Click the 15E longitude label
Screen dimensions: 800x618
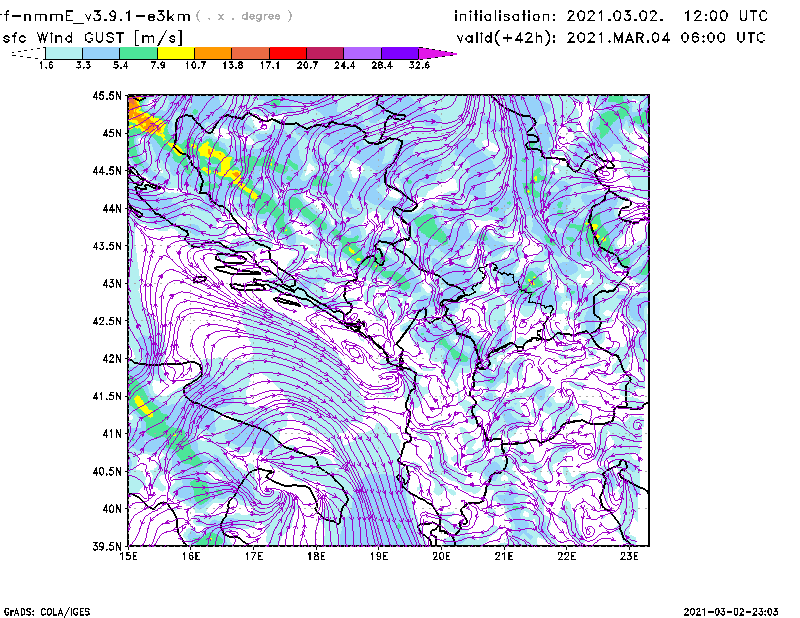128,556
